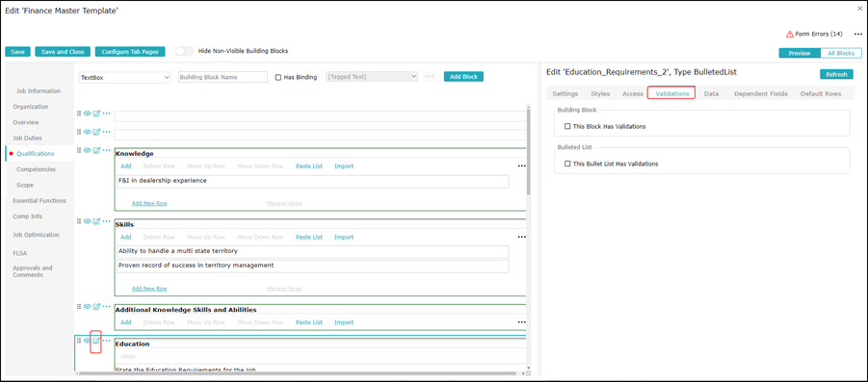Image resolution: width=868 pixels, height=382 pixels.
Task: Toggle visibility eye of Additional Knowledge block
Action: pyautogui.click(x=87, y=306)
